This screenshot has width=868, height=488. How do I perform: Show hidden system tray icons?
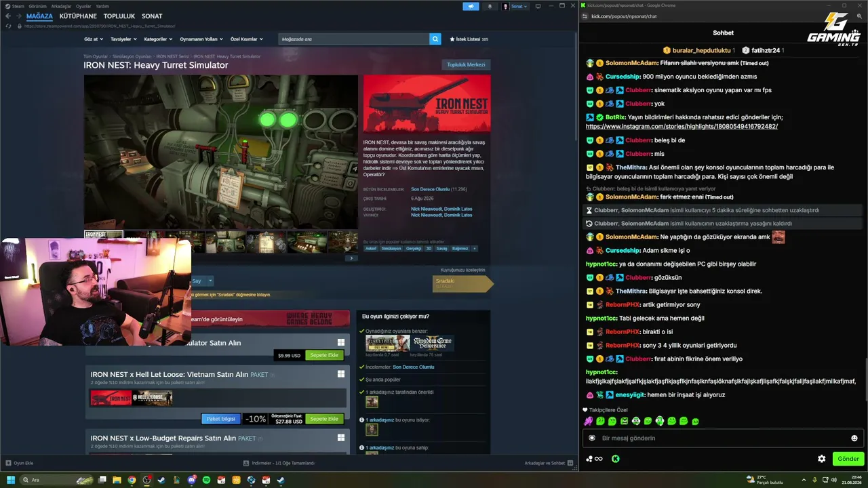pyautogui.click(x=805, y=480)
